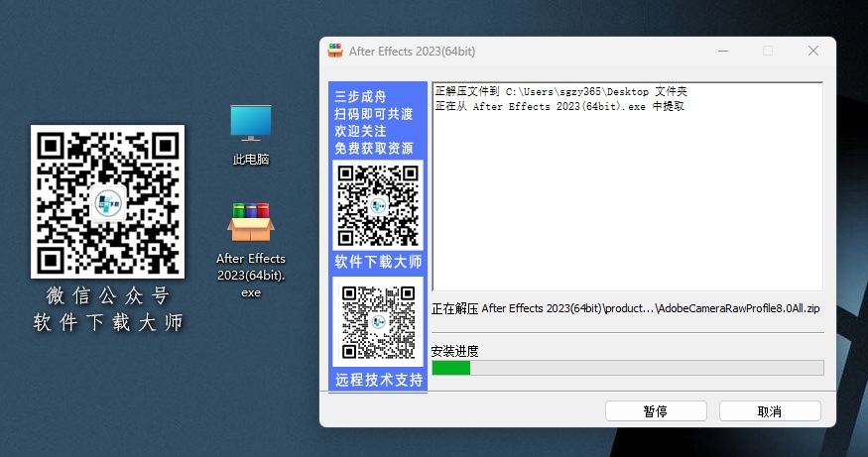
Task: Select the 此电脑 desktop icon
Action: [x=251, y=136]
